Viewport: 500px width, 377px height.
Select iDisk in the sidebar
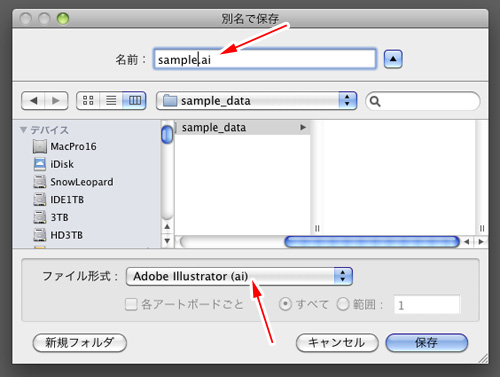pyautogui.click(x=87, y=164)
